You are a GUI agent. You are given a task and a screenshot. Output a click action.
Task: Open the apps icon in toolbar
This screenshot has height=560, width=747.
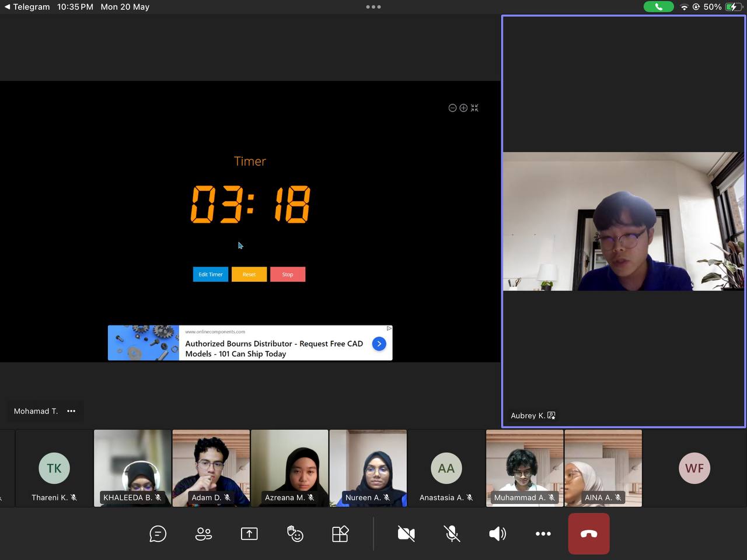[340, 534]
